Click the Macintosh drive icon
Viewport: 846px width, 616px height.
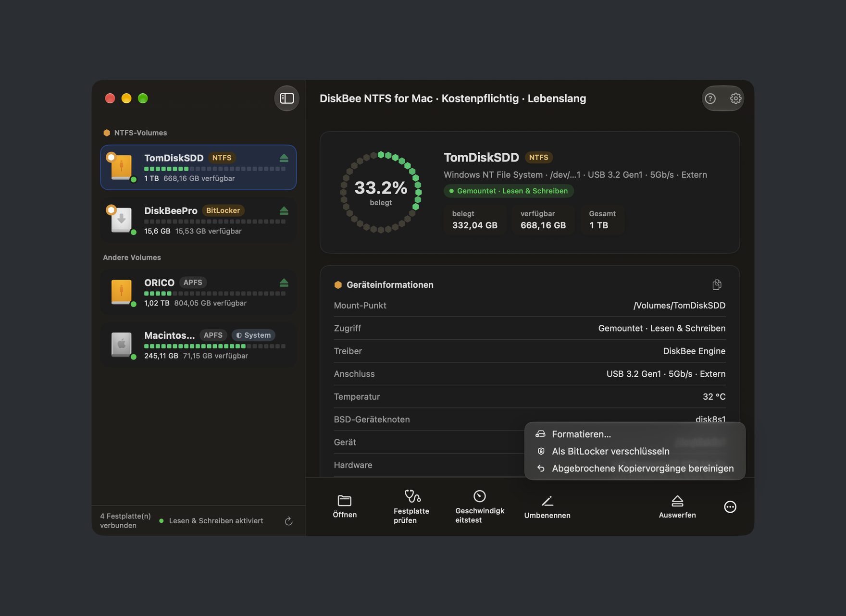122,345
